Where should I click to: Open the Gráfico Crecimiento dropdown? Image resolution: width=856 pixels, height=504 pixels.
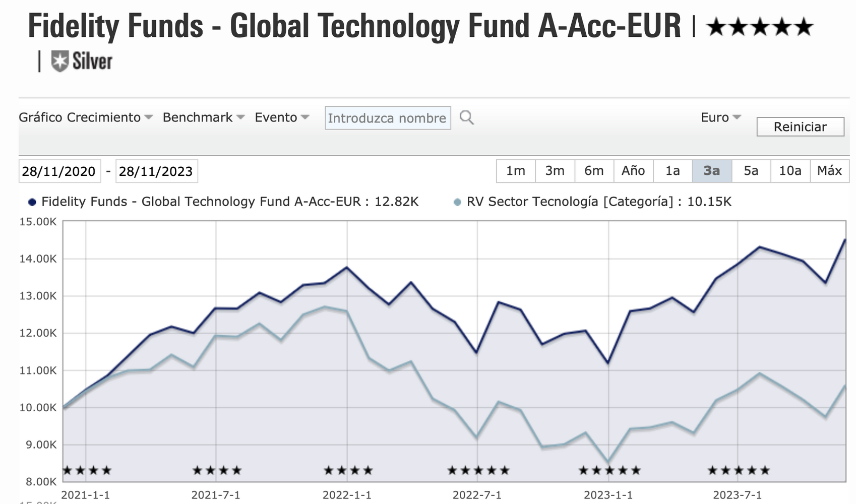[x=85, y=117]
